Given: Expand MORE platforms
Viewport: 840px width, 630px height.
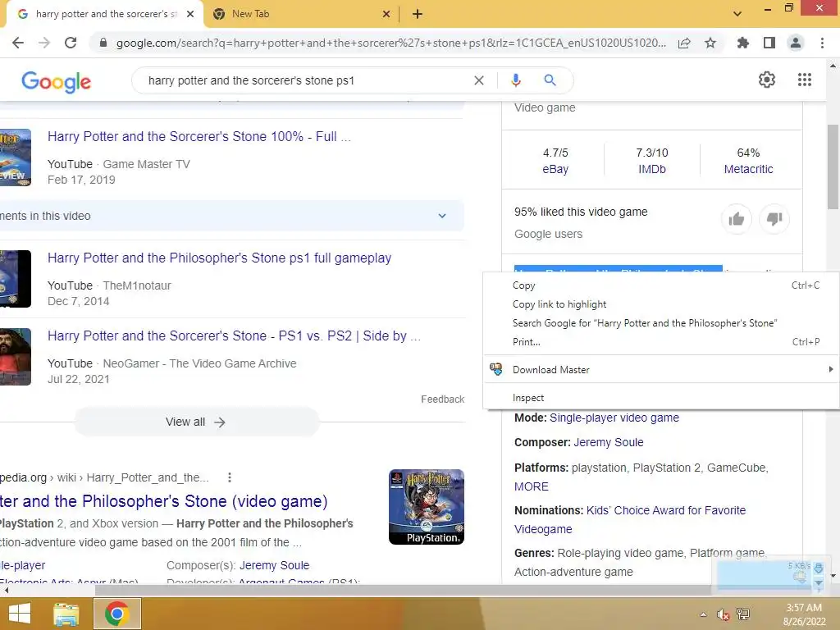Looking at the screenshot, I should click(x=532, y=487).
